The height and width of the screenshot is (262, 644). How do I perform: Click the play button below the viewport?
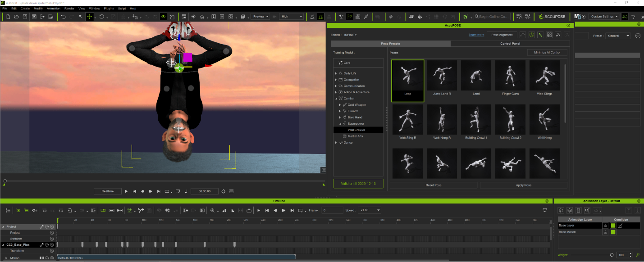(126, 191)
